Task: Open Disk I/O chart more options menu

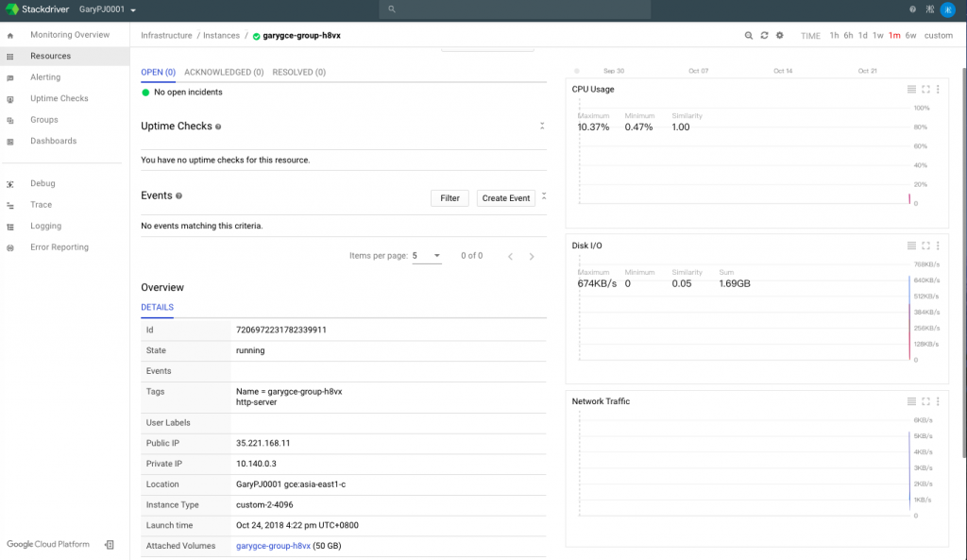Action: (938, 246)
